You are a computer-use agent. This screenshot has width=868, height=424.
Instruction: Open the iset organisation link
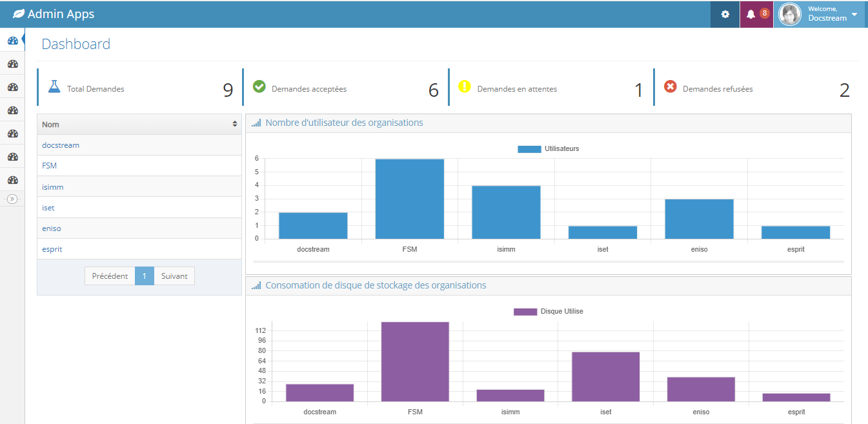48,208
